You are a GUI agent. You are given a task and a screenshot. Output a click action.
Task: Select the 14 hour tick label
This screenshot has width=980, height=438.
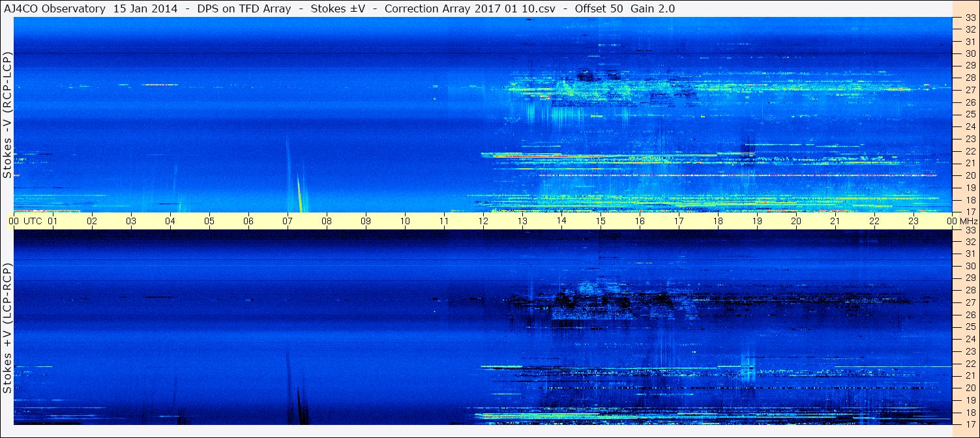(x=561, y=221)
